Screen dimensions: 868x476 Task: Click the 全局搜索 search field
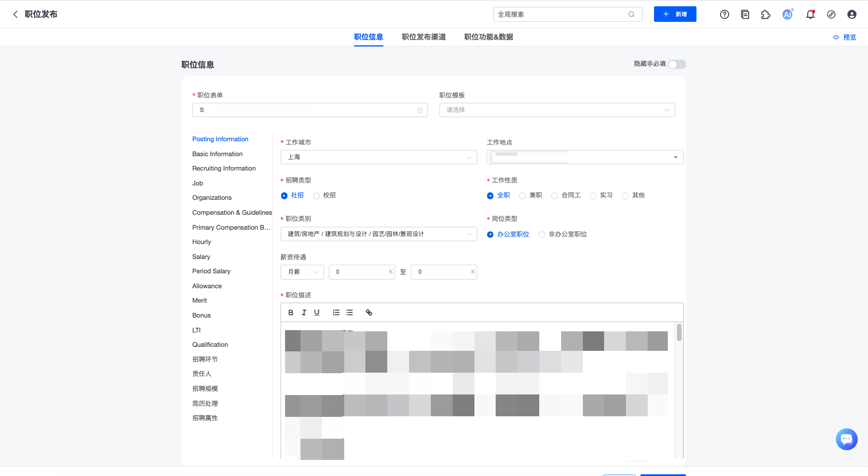(x=561, y=14)
